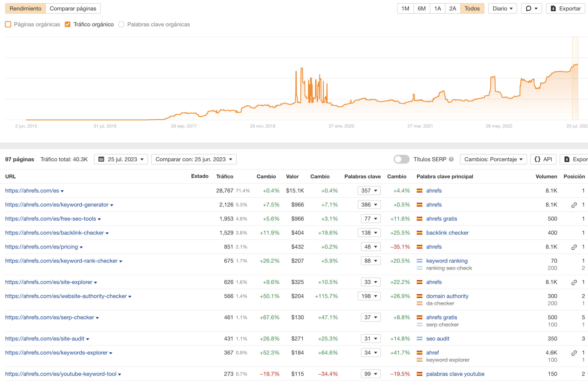Viewport: 588px width, 381px height.
Task: Open the {} API panel
Action: click(543, 159)
